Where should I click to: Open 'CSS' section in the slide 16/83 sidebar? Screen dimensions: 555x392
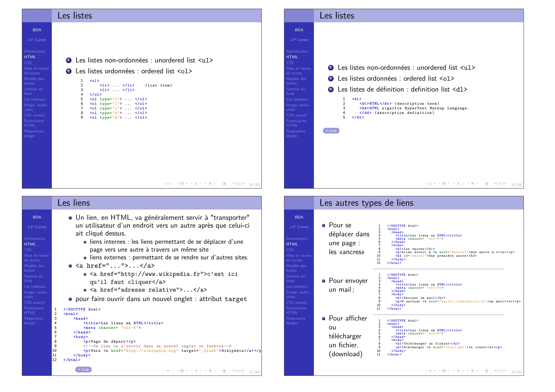[x=28, y=63]
